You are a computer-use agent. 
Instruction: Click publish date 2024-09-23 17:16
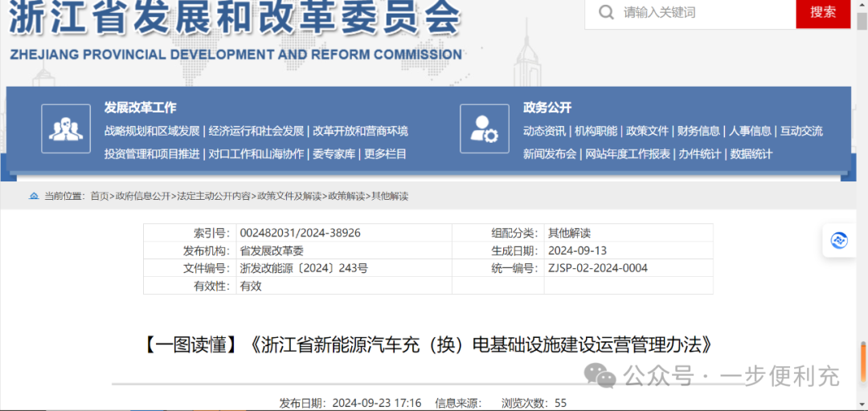pyautogui.click(x=378, y=403)
